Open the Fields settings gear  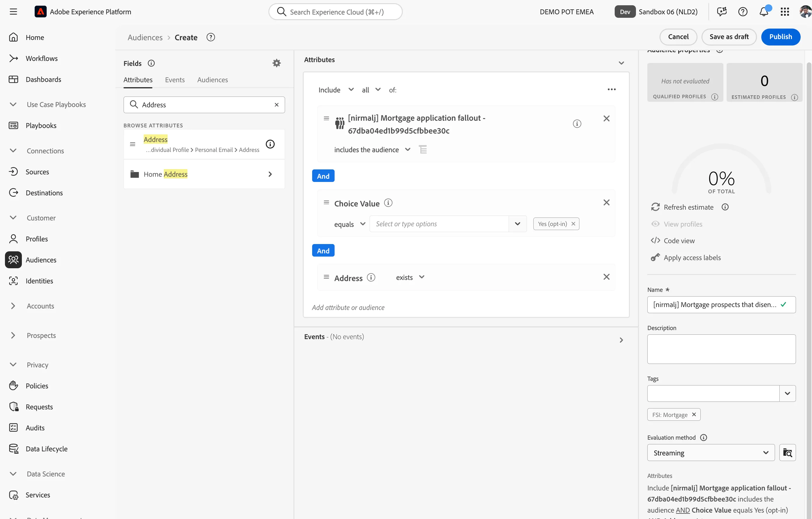click(x=277, y=63)
